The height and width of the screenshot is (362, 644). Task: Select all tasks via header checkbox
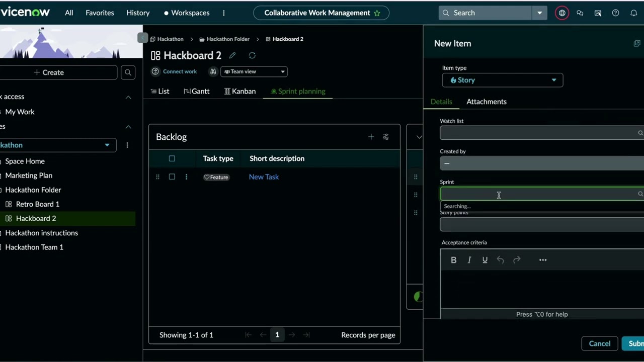pyautogui.click(x=172, y=158)
